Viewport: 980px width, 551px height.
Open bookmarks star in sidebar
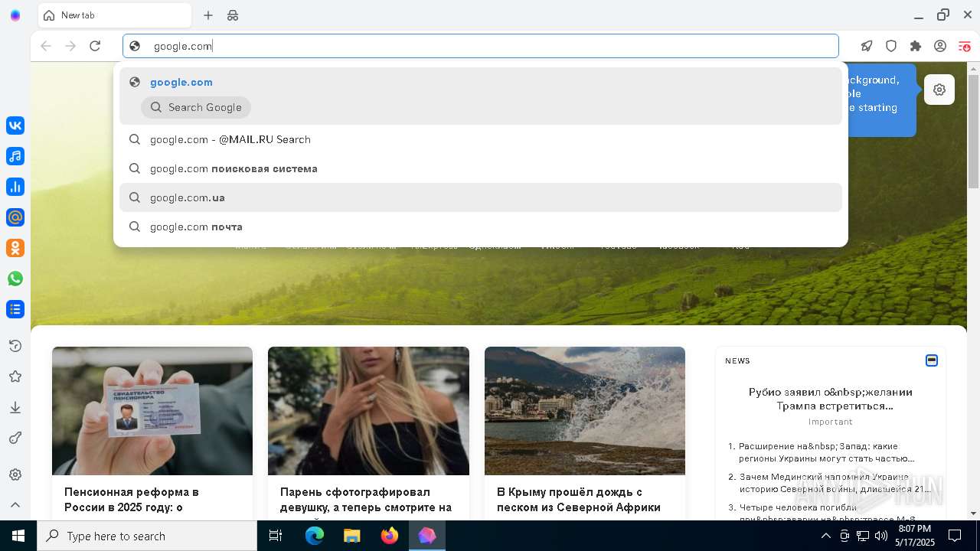(15, 377)
